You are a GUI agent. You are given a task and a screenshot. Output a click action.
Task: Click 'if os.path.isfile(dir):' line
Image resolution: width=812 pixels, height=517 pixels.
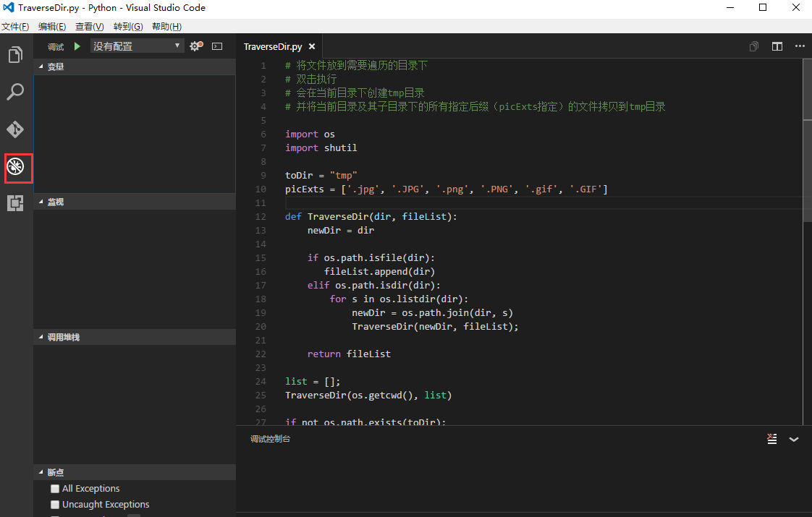point(371,257)
